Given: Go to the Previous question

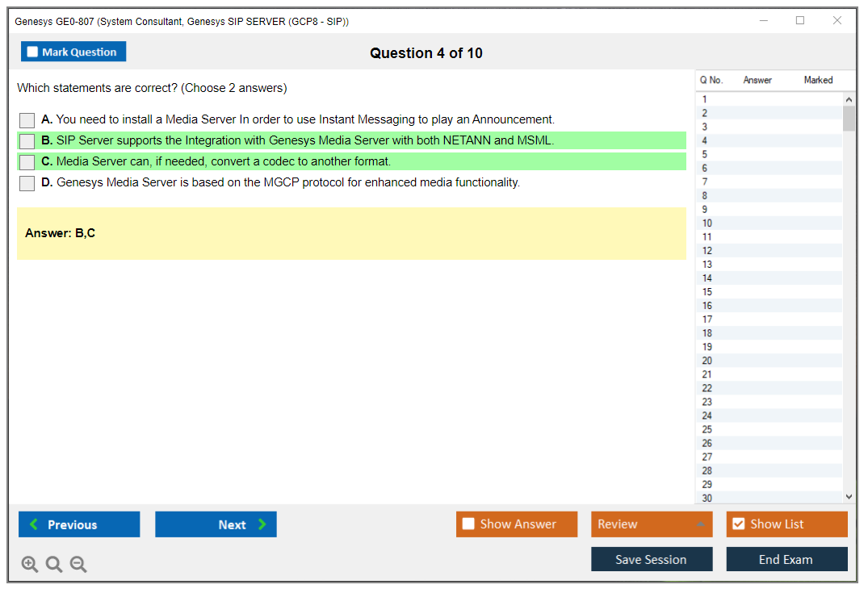Looking at the screenshot, I should coord(79,524).
